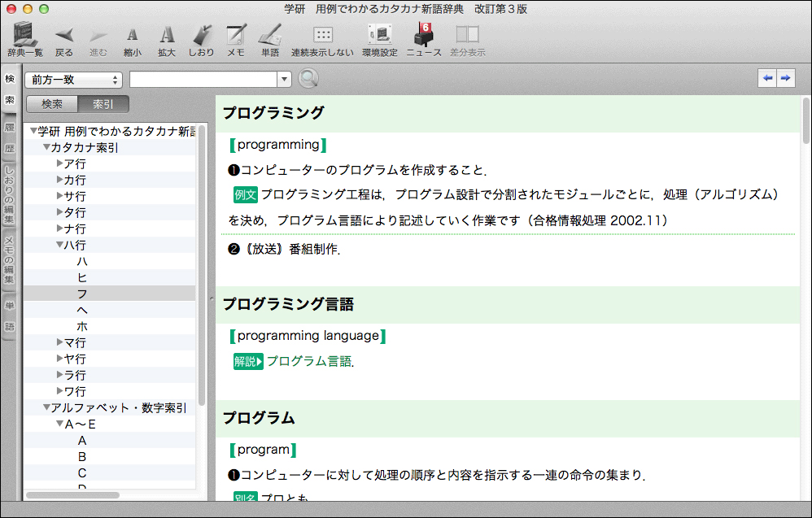
Task: Open the 単語 vertical side tab
Action: [9, 316]
